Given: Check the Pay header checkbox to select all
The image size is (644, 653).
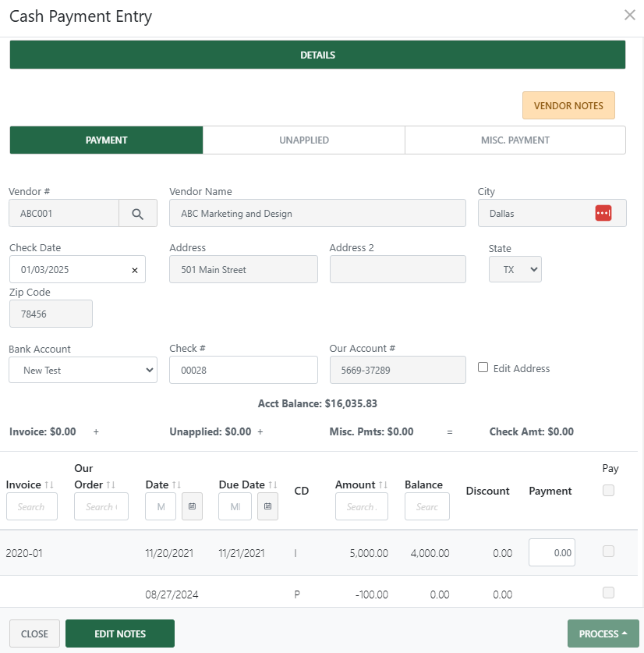Looking at the screenshot, I should [x=610, y=489].
